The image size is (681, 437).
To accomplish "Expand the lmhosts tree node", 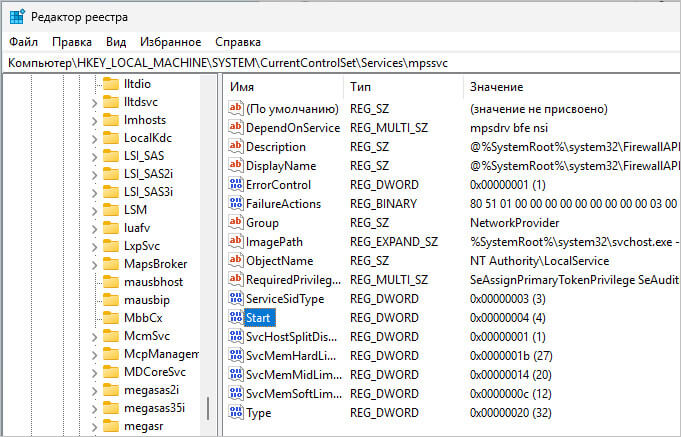I will pos(94,121).
